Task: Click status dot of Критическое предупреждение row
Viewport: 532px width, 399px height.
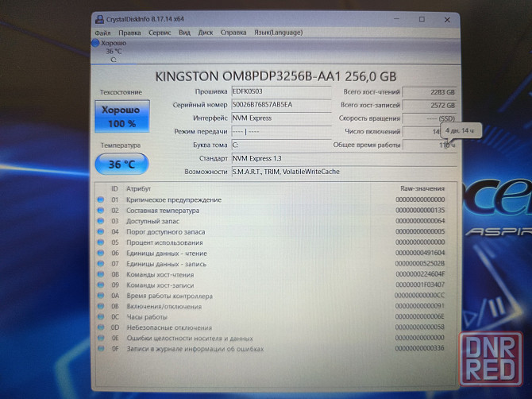Action: 101,199
